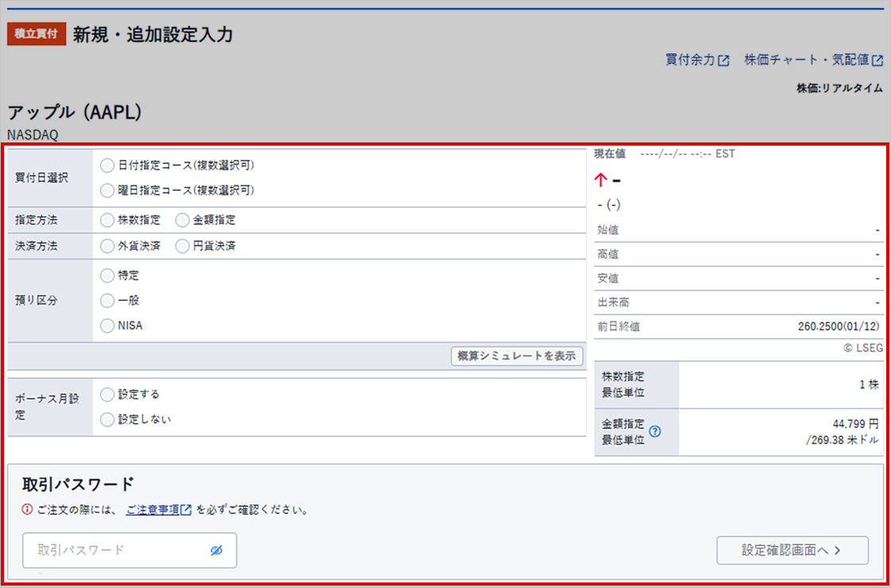Click the 積立買付 red label badge
The width and height of the screenshot is (891, 588).
click(x=37, y=34)
